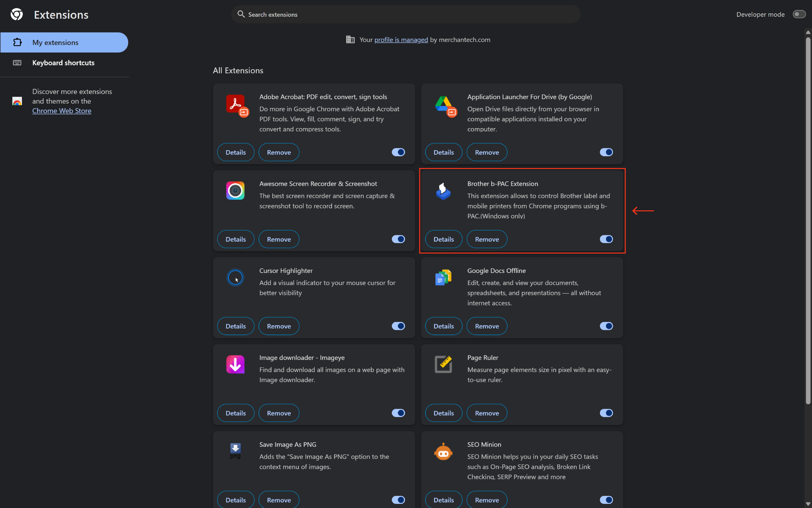Viewport: 812px width, 508px height.
Task: Click the profile is managed link
Action: [x=401, y=40]
